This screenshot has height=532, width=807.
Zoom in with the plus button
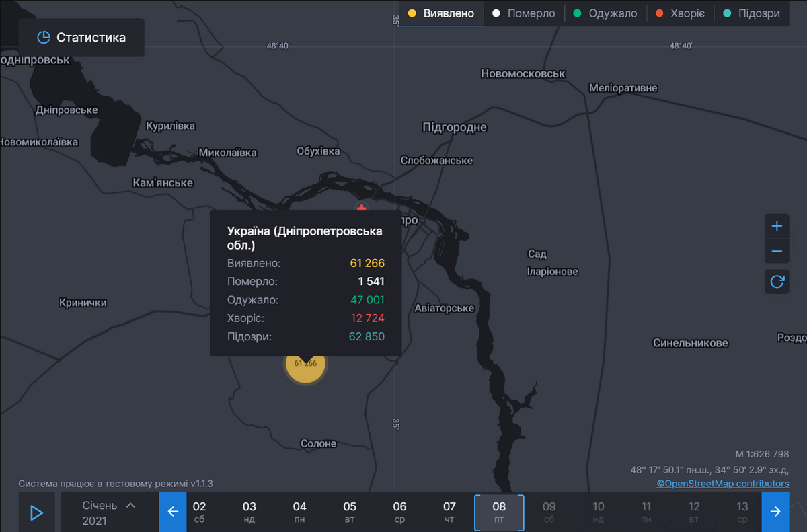coord(777,226)
